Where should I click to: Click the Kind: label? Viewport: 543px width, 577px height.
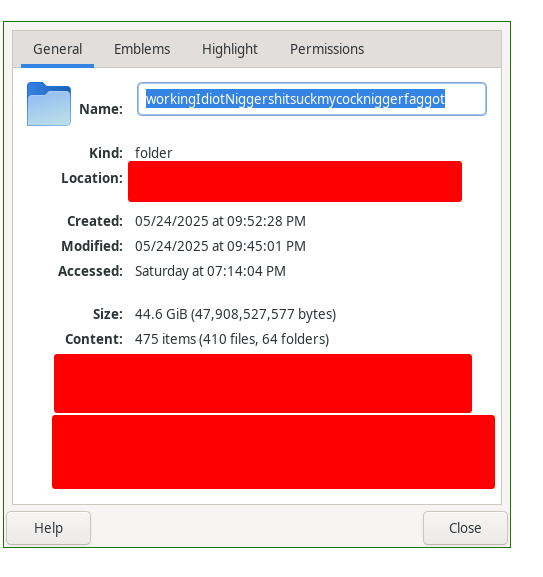coord(106,153)
